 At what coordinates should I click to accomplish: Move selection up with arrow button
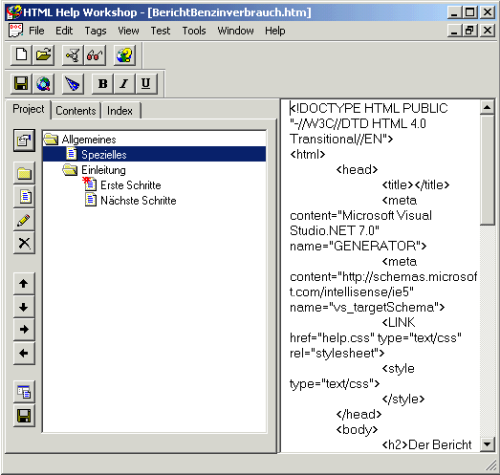[24, 284]
